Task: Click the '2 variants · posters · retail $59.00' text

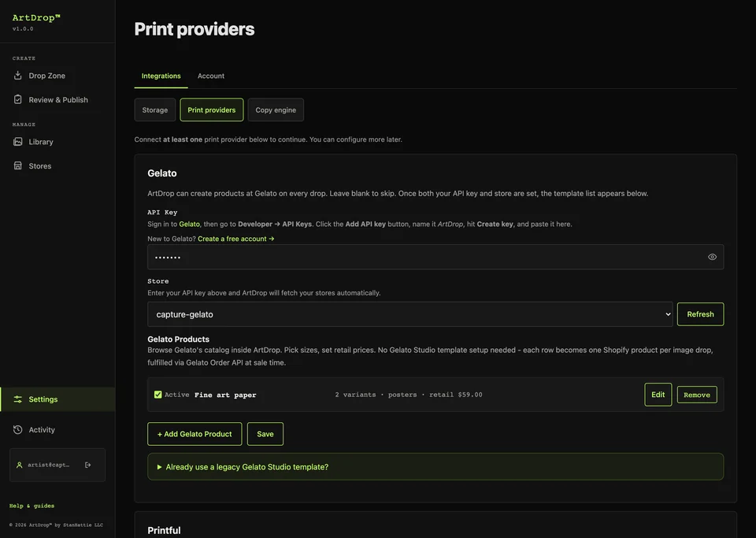Action: [409, 395]
